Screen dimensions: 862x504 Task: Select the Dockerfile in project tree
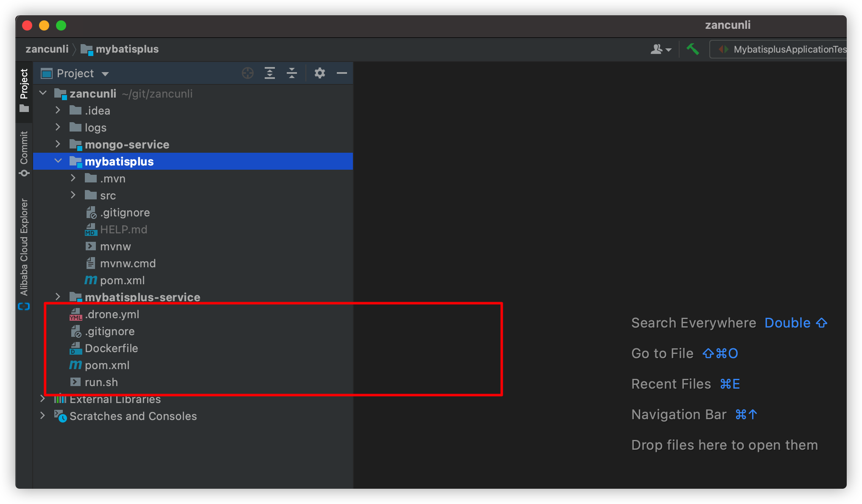[x=111, y=348]
